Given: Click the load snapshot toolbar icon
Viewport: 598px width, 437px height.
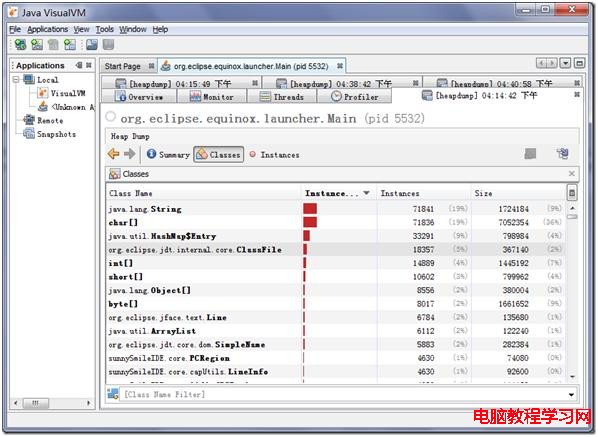Looking at the screenshot, I should coord(92,45).
